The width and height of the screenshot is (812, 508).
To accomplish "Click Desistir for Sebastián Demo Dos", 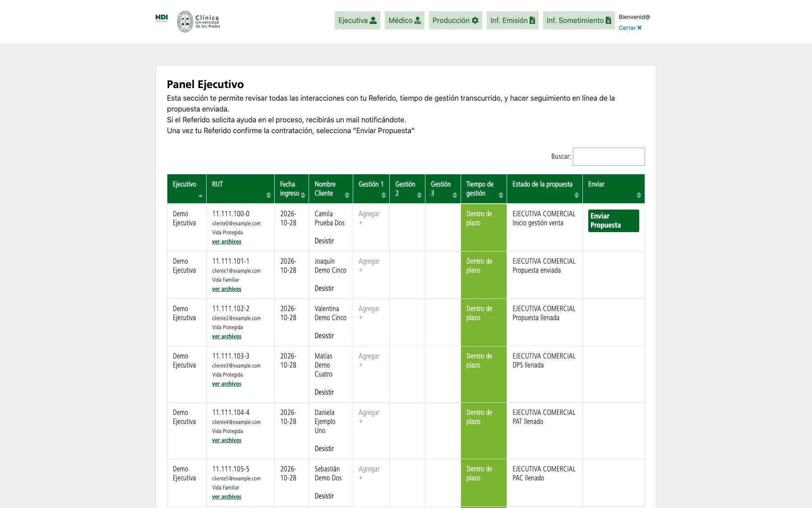I will click(324, 496).
